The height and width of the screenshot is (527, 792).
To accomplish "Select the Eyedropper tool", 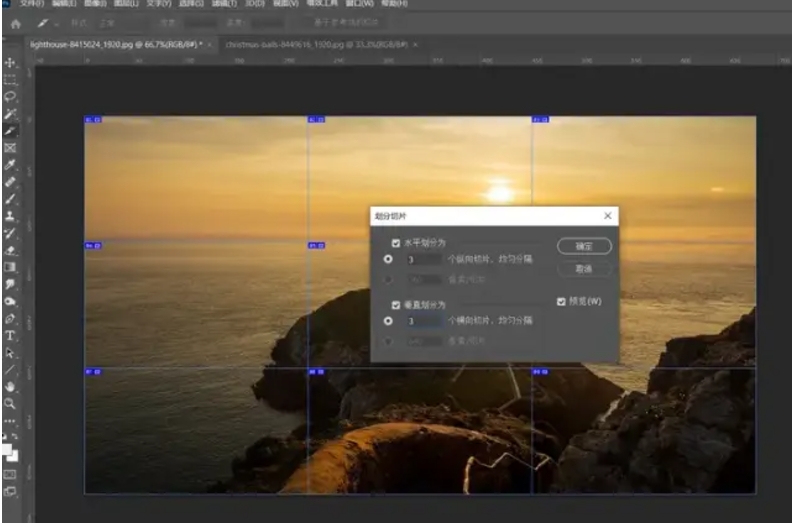I will click(x=10, y=165).
